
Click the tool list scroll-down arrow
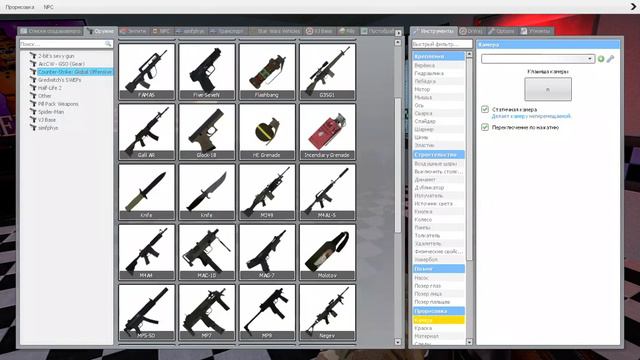click(469, 342)
